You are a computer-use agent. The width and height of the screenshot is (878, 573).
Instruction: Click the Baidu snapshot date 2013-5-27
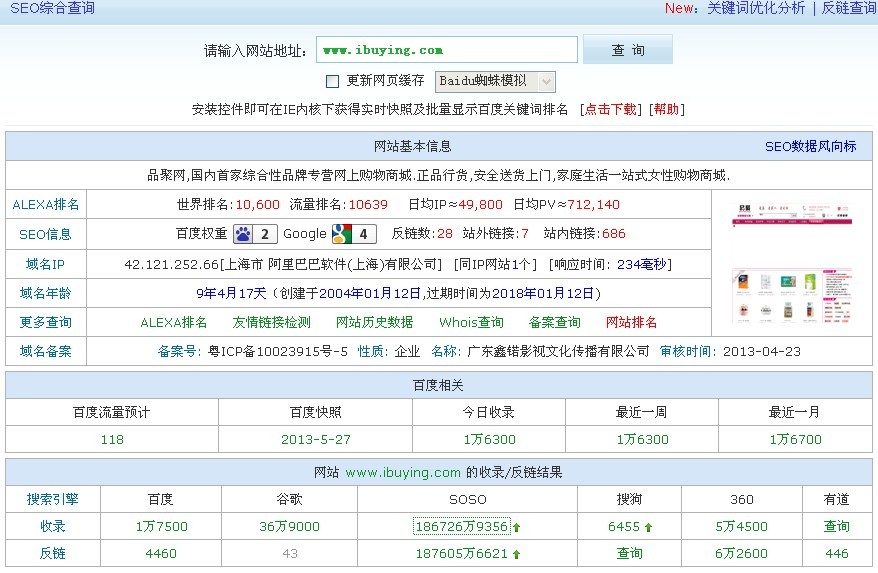point(316,440)
